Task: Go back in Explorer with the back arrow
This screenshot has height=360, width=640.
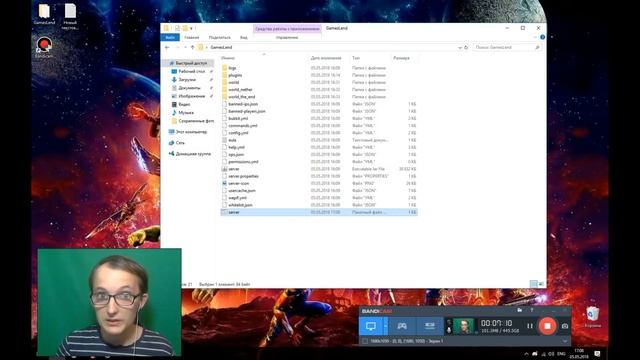Action: pyautogui.click(x=167, y=47)
